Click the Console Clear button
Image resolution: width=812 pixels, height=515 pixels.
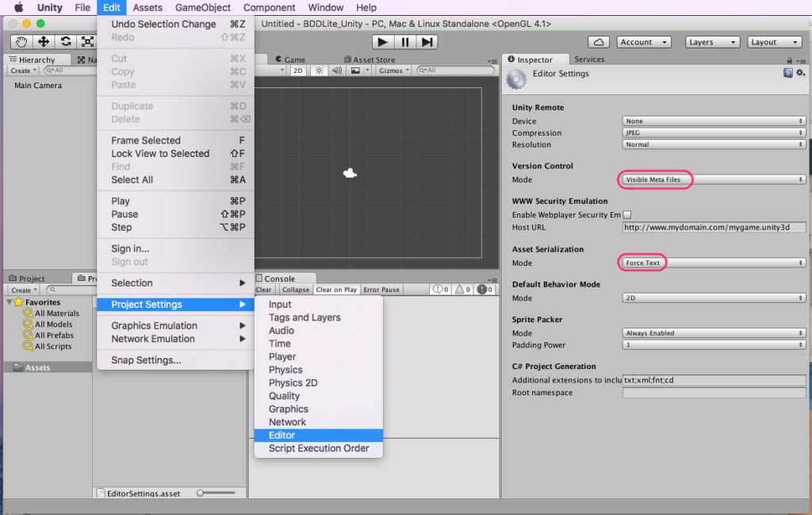click(x=263, y=290)
